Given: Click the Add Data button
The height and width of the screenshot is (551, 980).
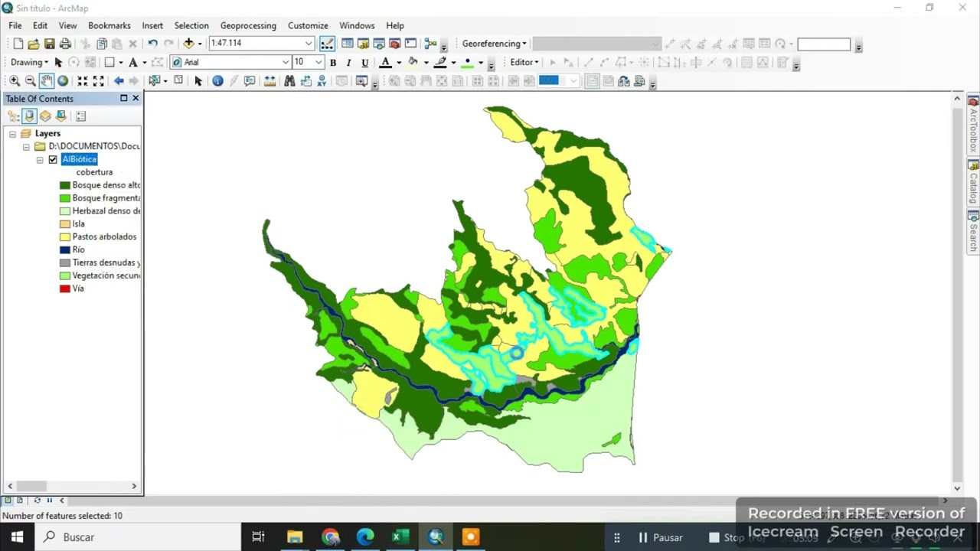Looking at the screenshot, I should click(188, 44).
